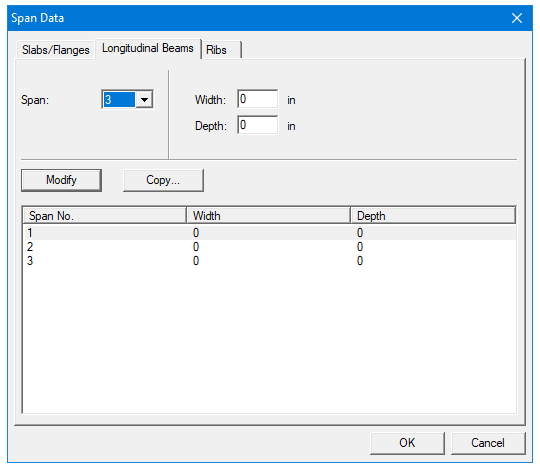Select span 3 row in the list
The height and width of the screenshot is (469, 540).
(270, 261)
